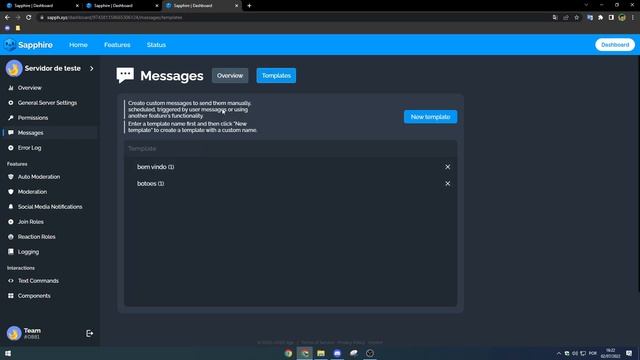Click the logout icon next to Team
This screenshot has height=360, width=640.
pos(89,333)
